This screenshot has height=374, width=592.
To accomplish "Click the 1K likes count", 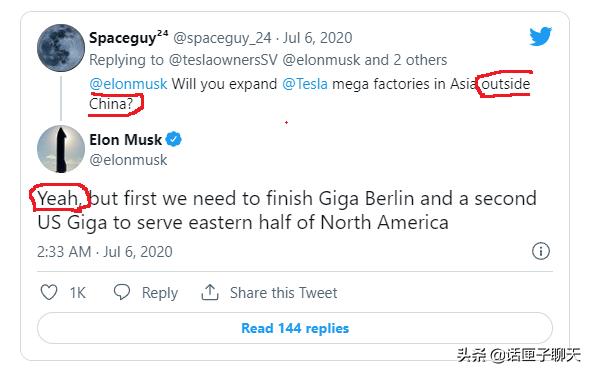I will pyautogui.click(x=78, y=292).
